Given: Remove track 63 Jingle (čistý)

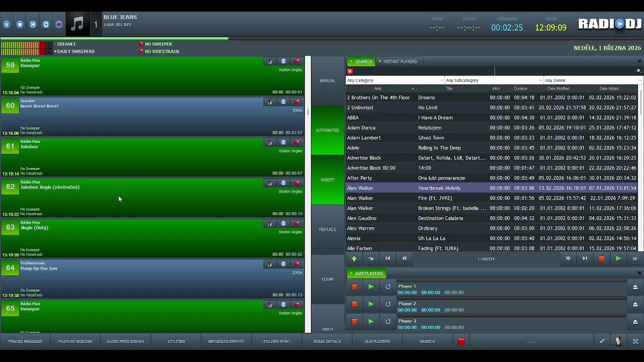Looking at the screenshot, I should 297,224.
